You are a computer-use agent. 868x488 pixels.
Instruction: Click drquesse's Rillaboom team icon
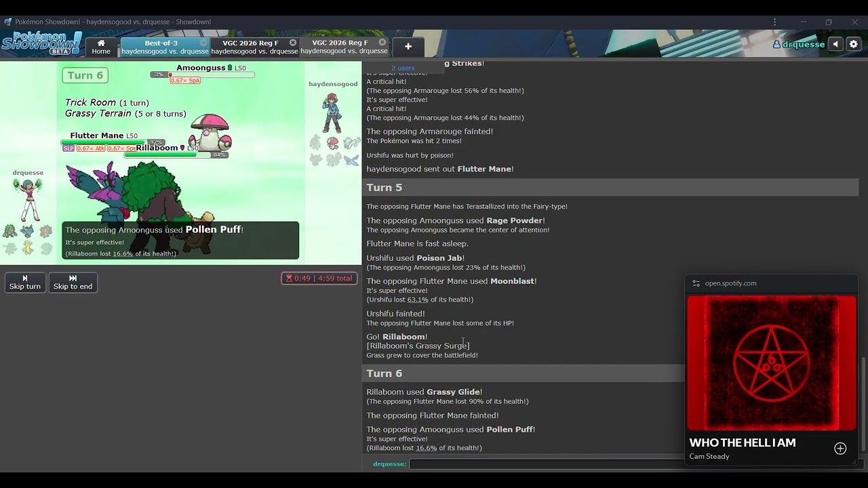(x=9, y=232)
